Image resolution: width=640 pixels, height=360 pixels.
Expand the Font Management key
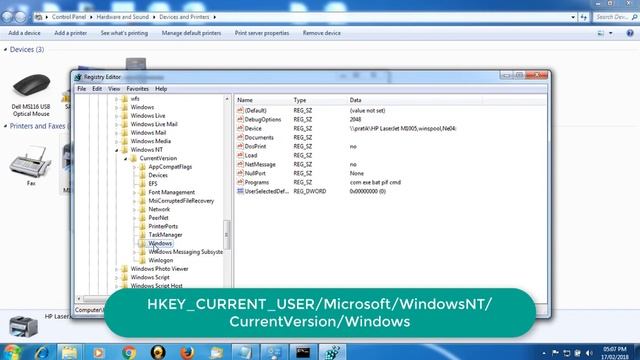tap(134, 192)
